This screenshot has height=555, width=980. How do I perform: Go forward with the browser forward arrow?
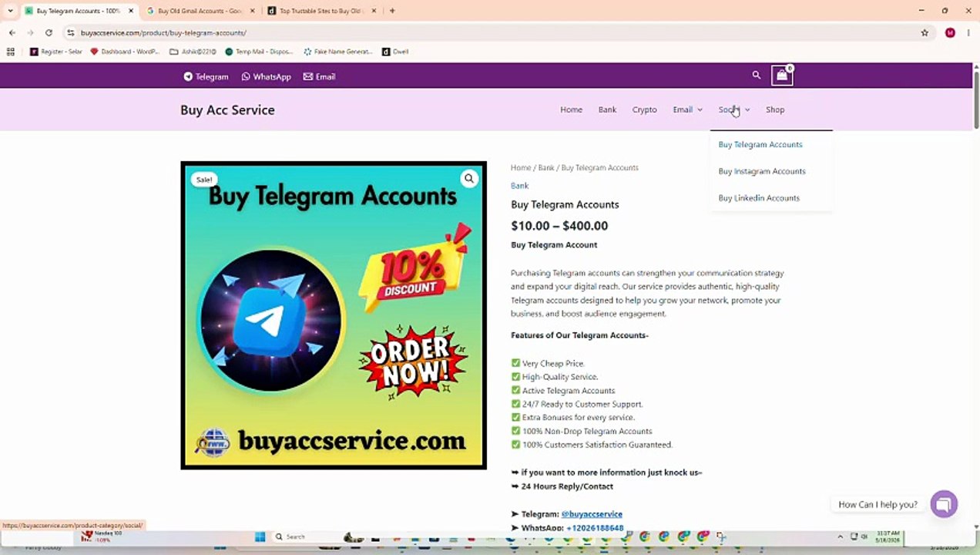click(30, 32)
